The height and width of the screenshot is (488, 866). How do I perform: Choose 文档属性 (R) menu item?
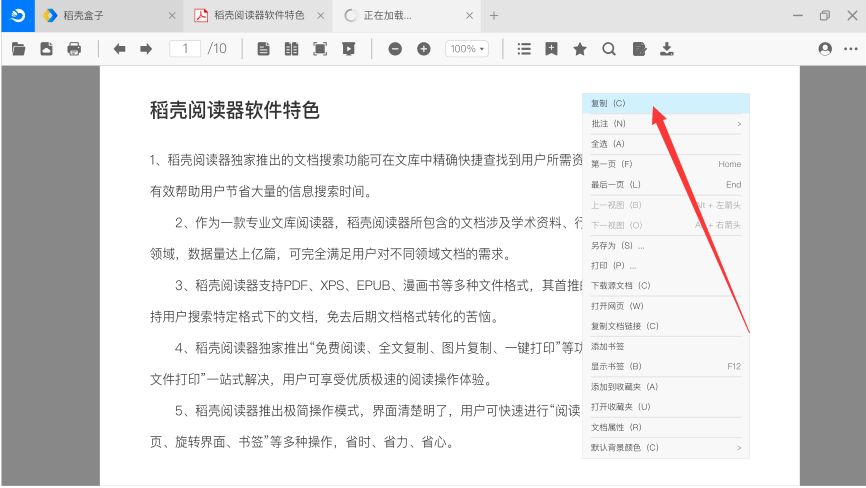[x=666, y=427]
